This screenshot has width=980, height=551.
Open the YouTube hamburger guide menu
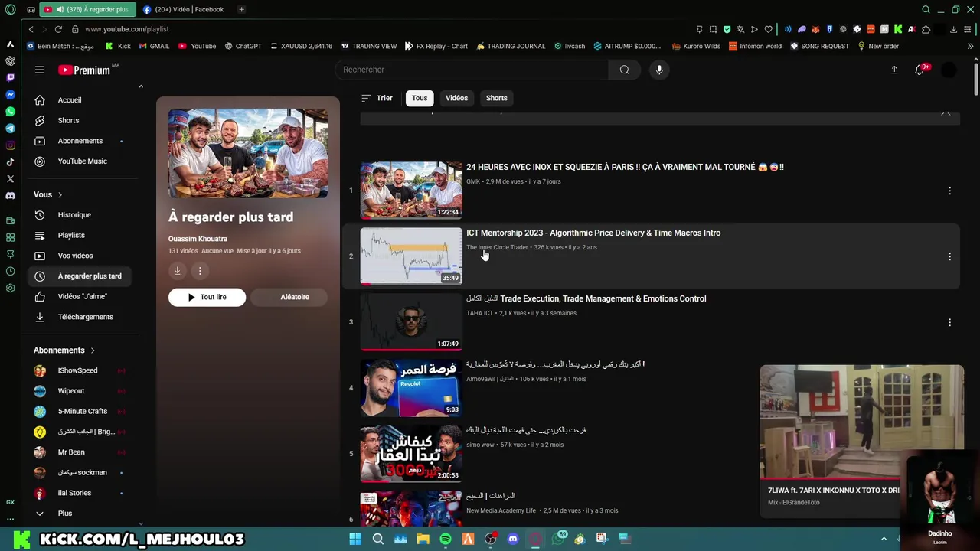pos(40,70)
